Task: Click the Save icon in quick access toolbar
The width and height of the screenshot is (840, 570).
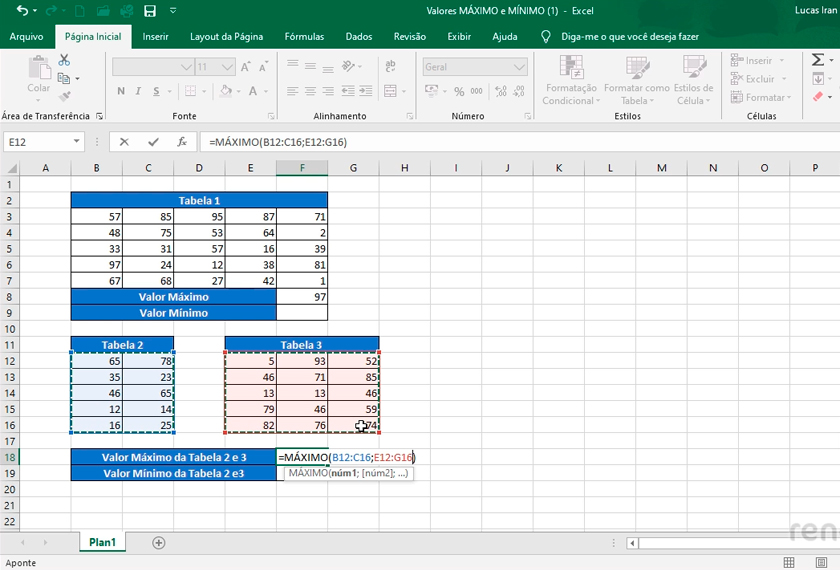Action: tap(150, 11)
